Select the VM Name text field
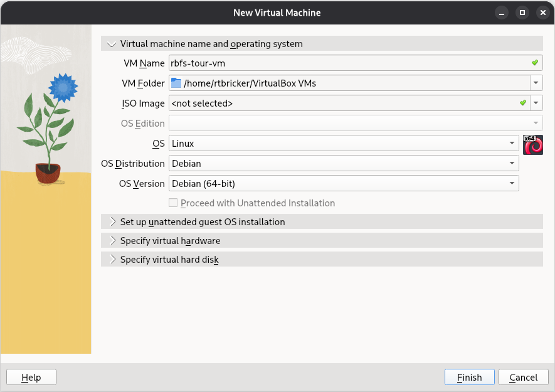This screenshot has width=555, height=392. [314, 63]
